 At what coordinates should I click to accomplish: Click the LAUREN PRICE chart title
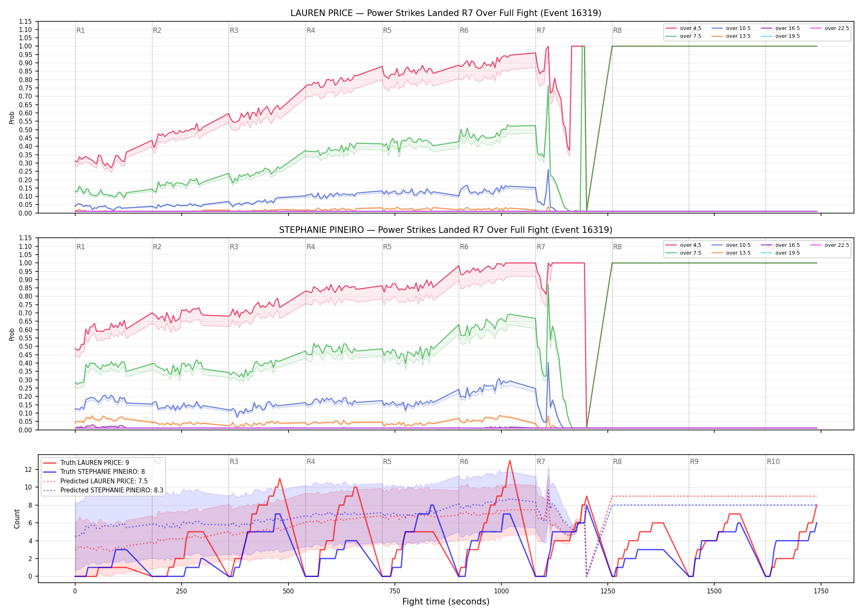coord(446,13)
